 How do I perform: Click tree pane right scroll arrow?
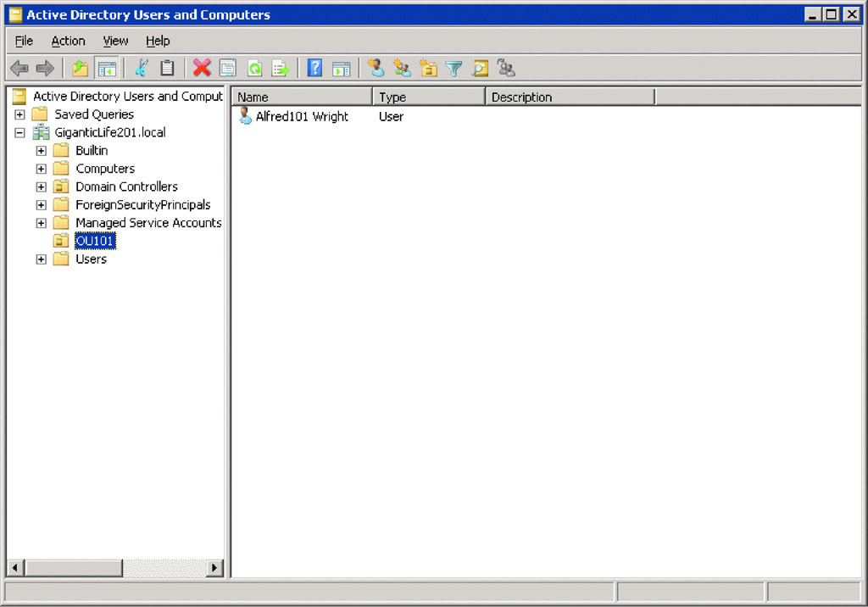pyautogui.click(x=214, y=568)
